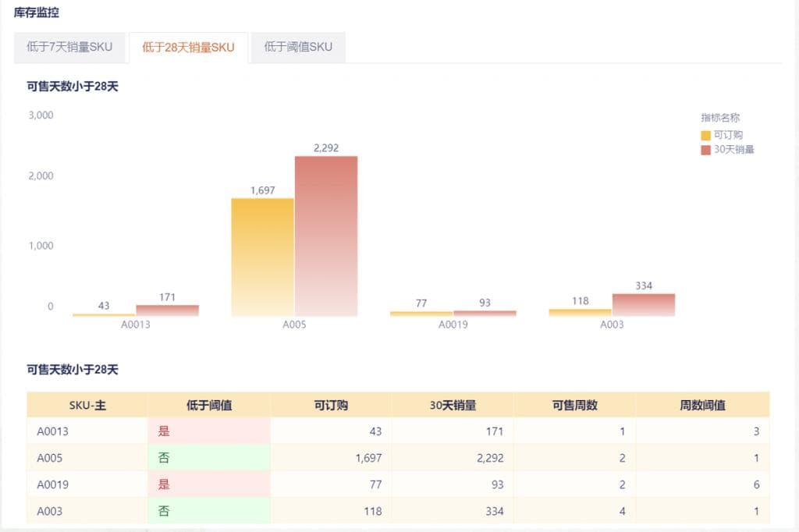799x532 pixels.
Task: Click the A0019 x-axis label
Action: tap(453, 325)
